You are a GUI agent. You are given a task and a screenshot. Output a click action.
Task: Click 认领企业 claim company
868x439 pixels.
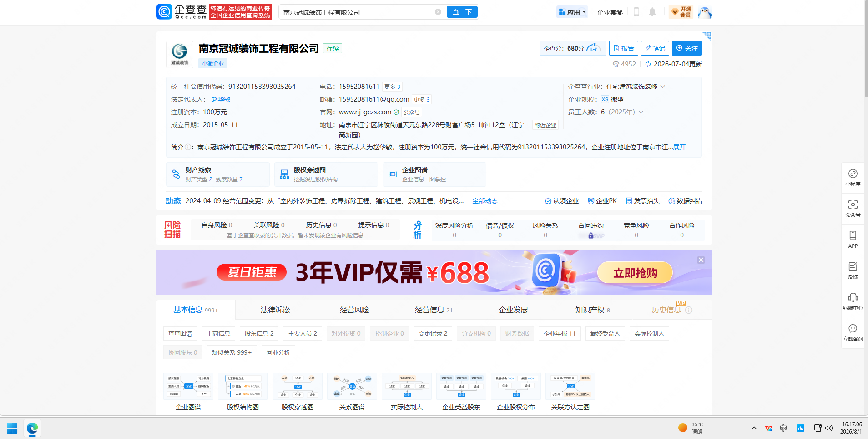point(562,201)
